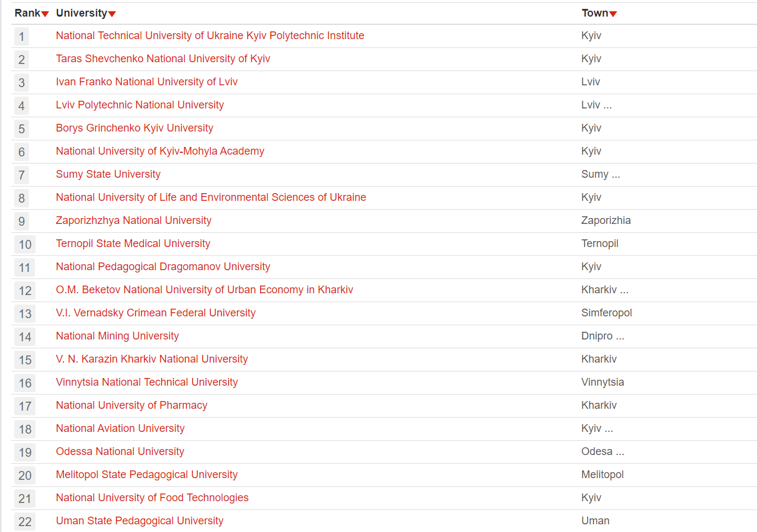Click the rank 1 number badge
The image size is (757, 532).
point(22,37)
